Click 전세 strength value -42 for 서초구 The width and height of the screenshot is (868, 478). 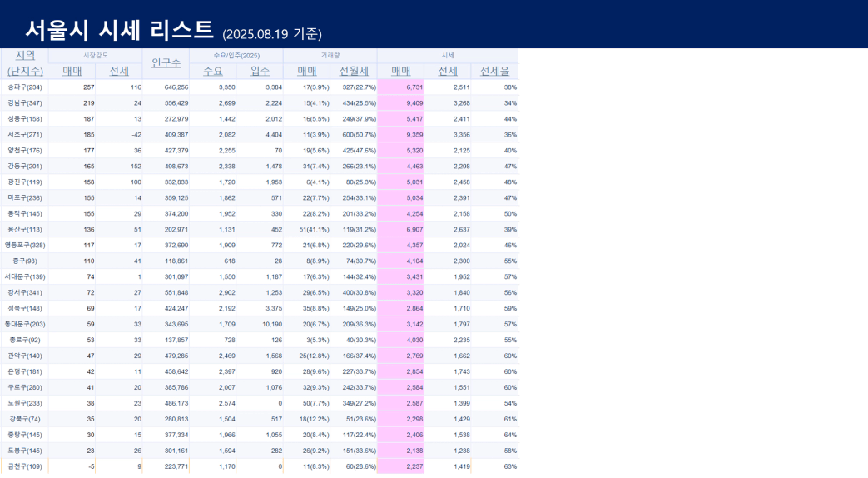point(136,135)
